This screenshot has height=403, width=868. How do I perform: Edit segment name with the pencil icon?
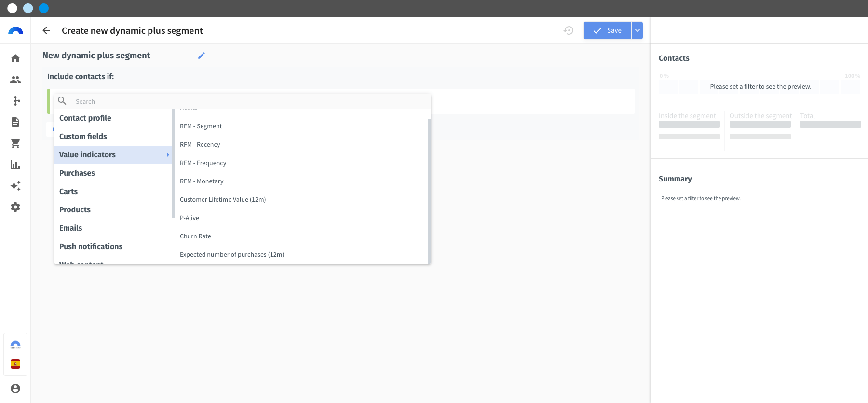tap(202, 56)
